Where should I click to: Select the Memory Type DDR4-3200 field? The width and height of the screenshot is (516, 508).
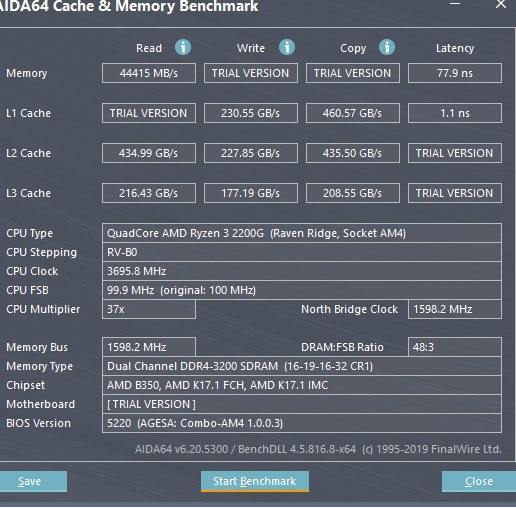point(302,366)
